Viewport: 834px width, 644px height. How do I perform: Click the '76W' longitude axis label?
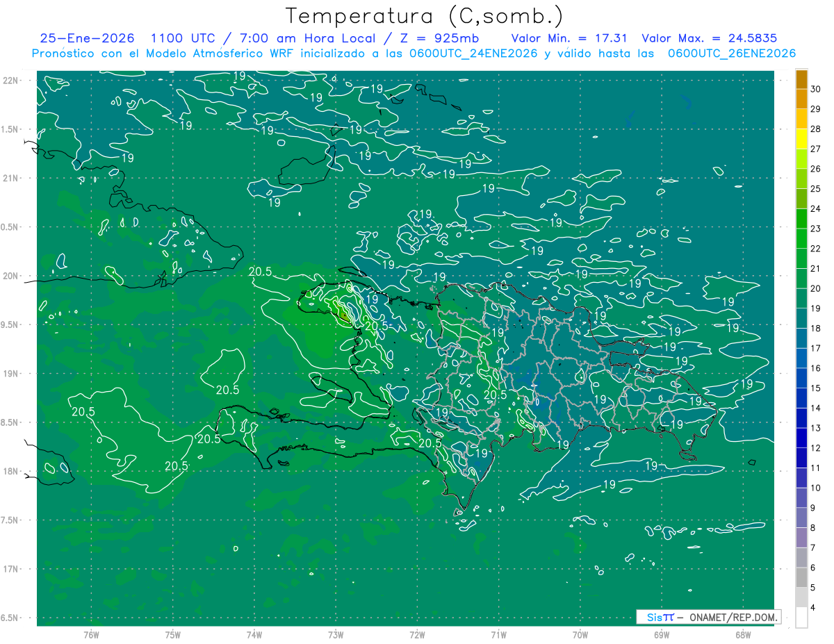pos(91,635)
